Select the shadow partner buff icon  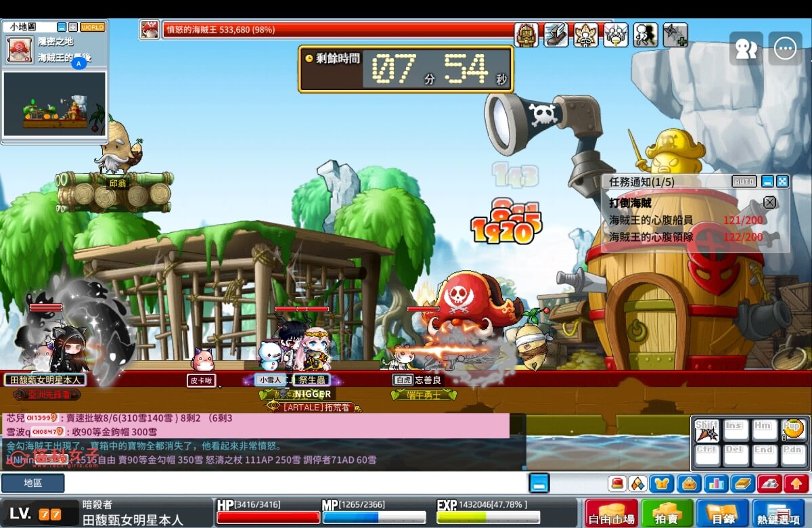tap(646, 35)
